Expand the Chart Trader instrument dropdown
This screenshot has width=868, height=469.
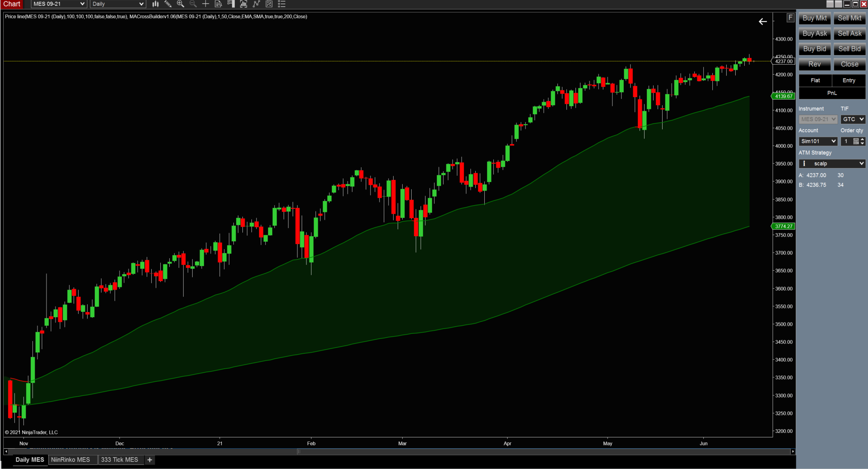pyautogui.click(x=818, y=119)
